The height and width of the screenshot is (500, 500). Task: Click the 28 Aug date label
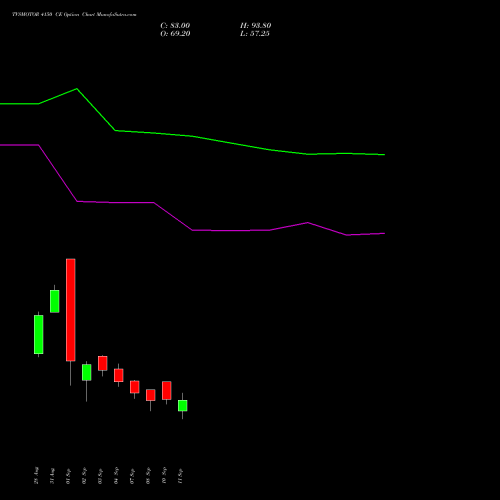coord(36,475)
